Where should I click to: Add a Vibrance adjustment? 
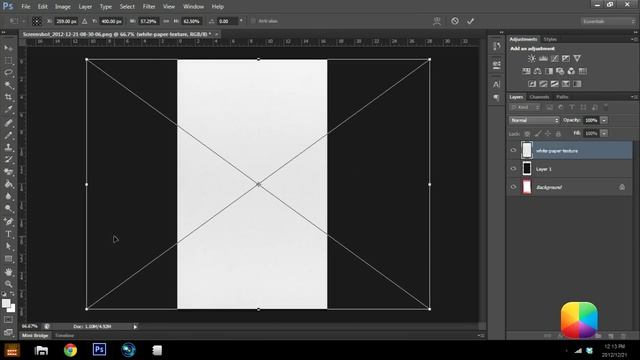[577, 58]
